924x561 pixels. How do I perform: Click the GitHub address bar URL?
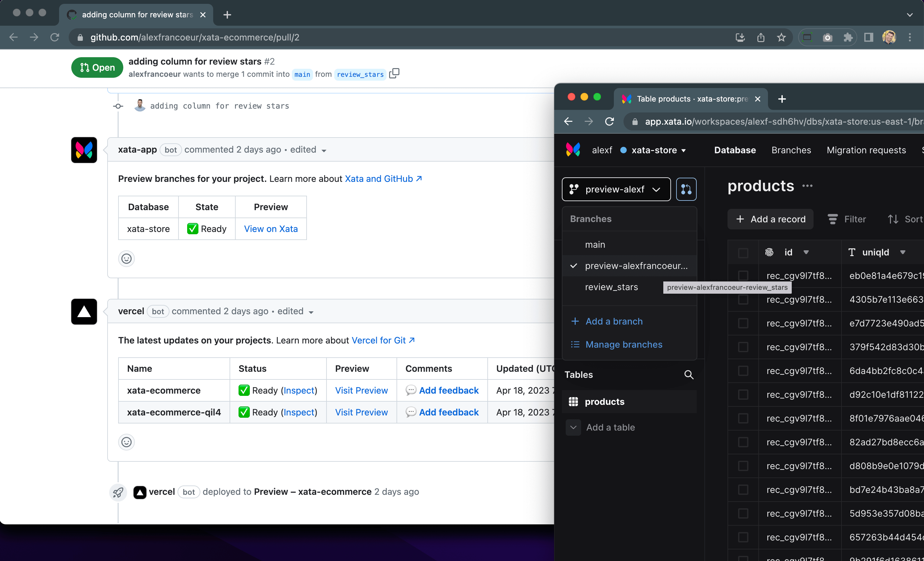(195, 38)
